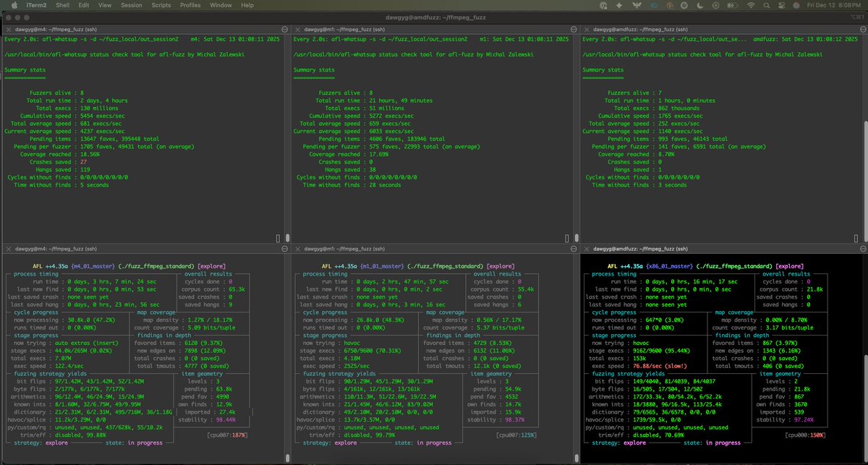Click 'Fuzzers alive : 7' in amdfuzz pane
The width and height of the screenshot is (868, 465).
coord(634,93)
